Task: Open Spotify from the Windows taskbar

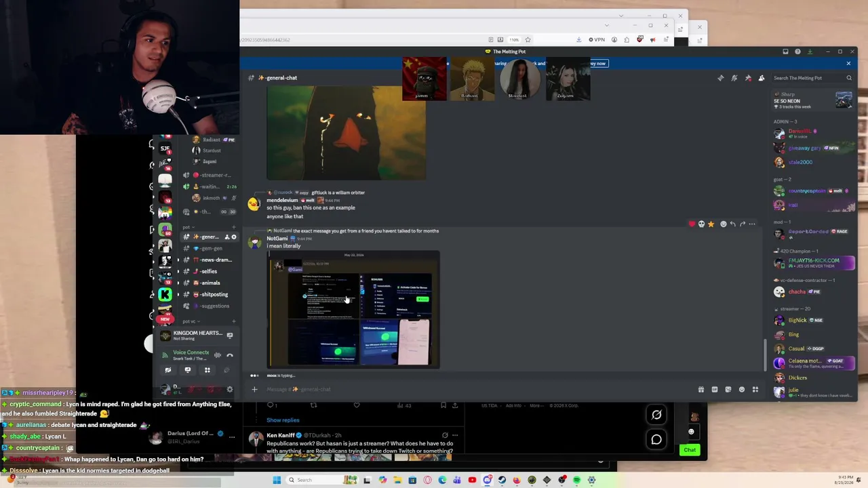Action: coord(576,480)
